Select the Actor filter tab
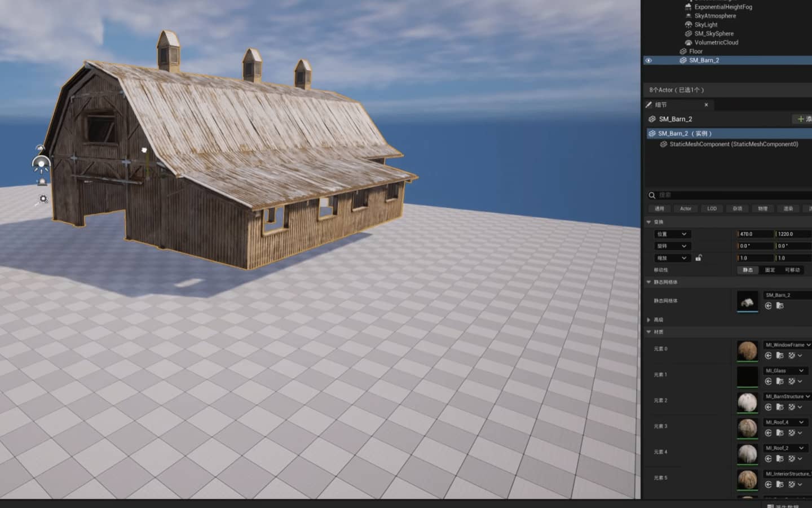This screenshot has height=508, width=812. pyautogui.click(x=686, y=208)
